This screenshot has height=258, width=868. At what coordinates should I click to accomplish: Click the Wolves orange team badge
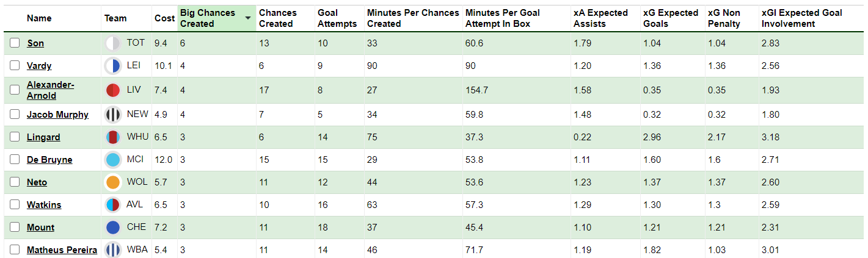click(113, 182)
